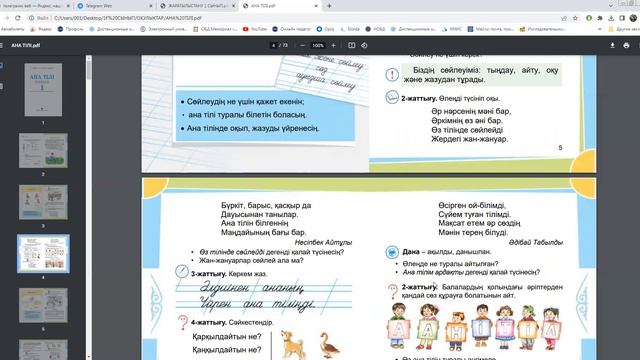Open the Исследовательски bookmark
The image size is (640, 360).
coord(542,29)
